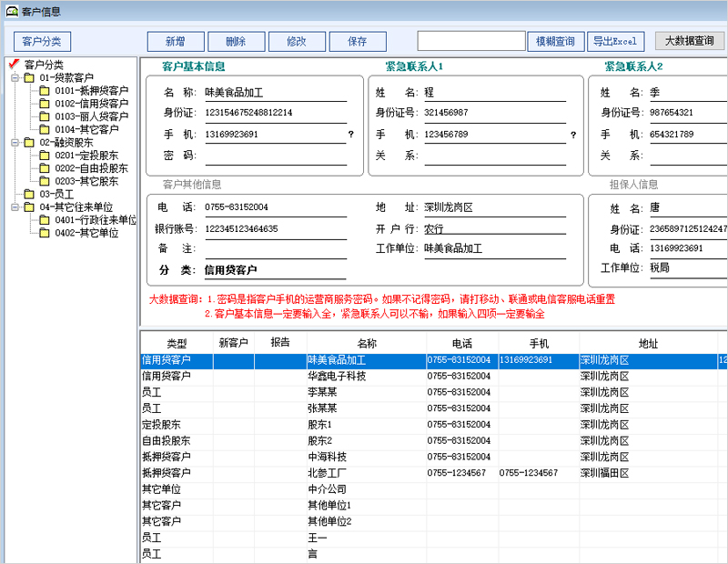Click the 大数据查询 button
This screenshot has width=728, height=564.
[690, 41]
